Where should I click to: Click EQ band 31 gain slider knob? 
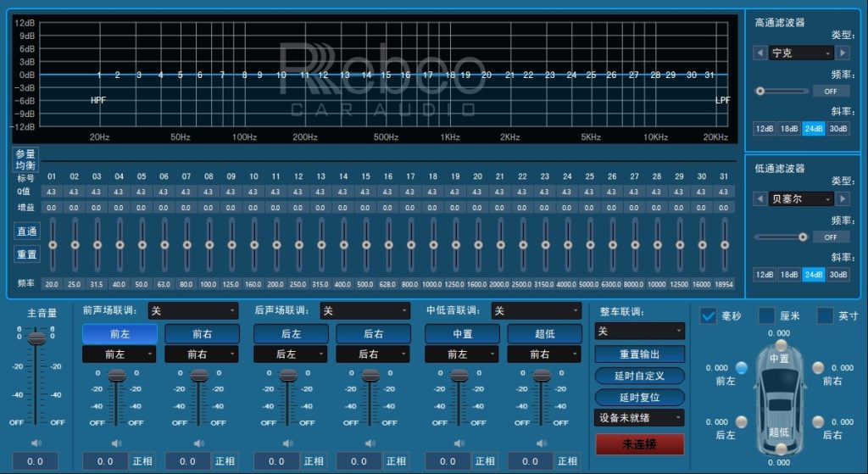click(x=724, y=245)
